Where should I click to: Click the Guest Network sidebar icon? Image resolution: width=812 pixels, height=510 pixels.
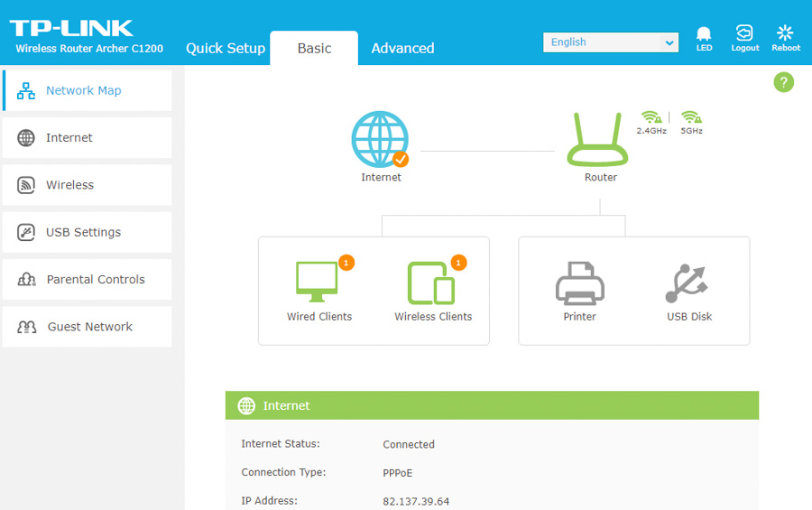(26, 327)
